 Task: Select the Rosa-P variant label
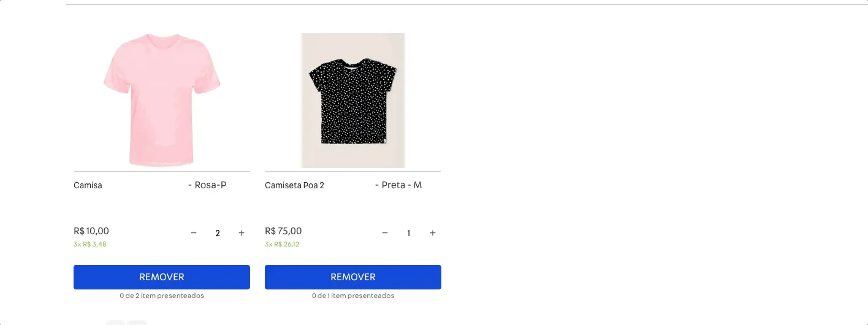pos(207,185)
